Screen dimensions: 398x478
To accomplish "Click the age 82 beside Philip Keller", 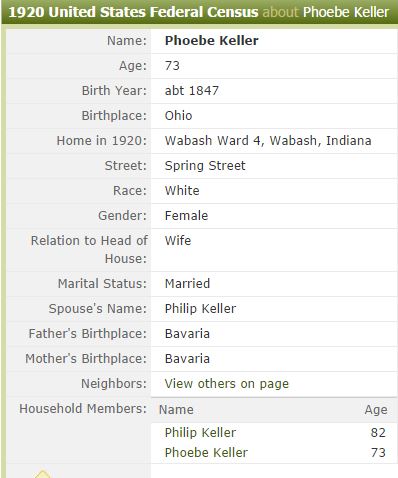I will coord(378,433).
